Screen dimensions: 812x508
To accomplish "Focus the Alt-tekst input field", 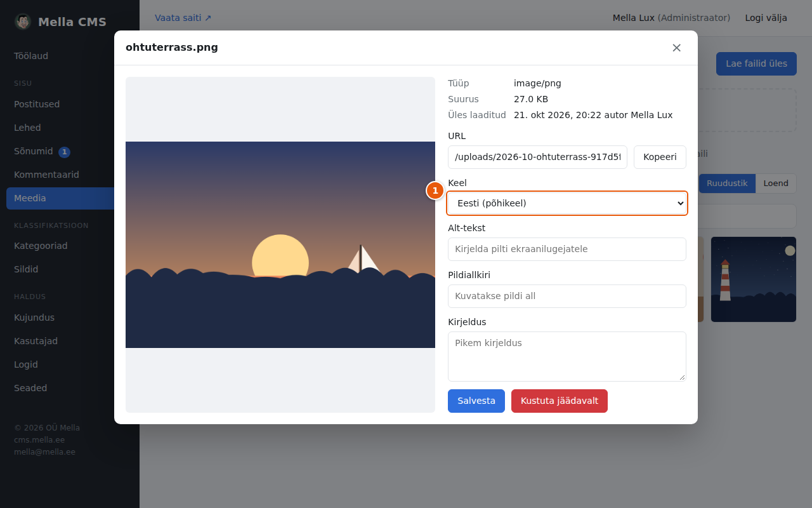I will point(567,249).
